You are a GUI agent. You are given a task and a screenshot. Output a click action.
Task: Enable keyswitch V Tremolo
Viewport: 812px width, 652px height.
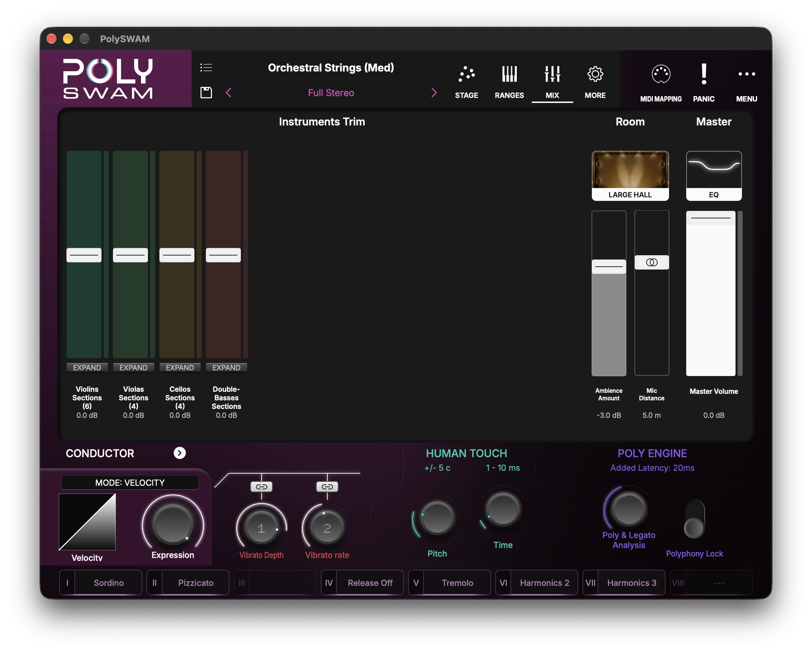[449, 583]
